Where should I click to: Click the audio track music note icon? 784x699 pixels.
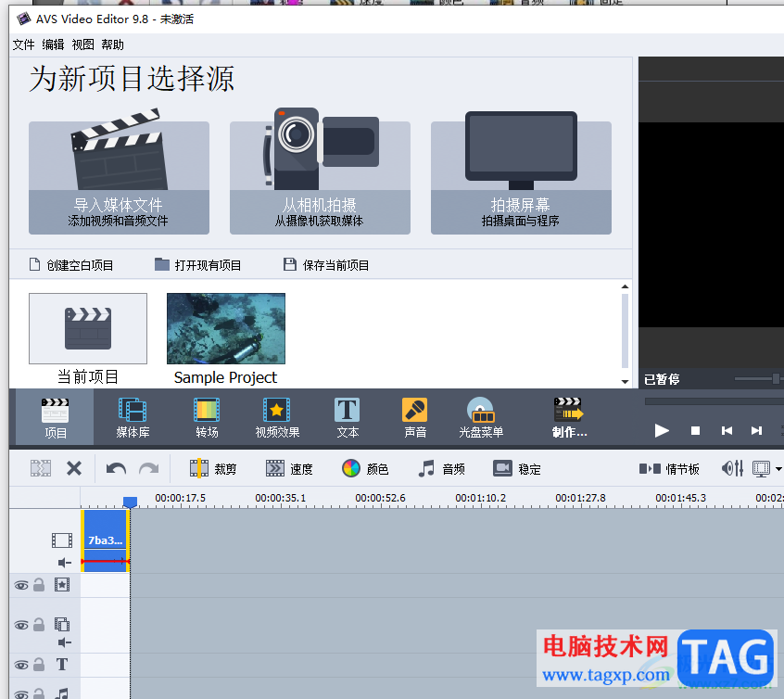point(62,693)
